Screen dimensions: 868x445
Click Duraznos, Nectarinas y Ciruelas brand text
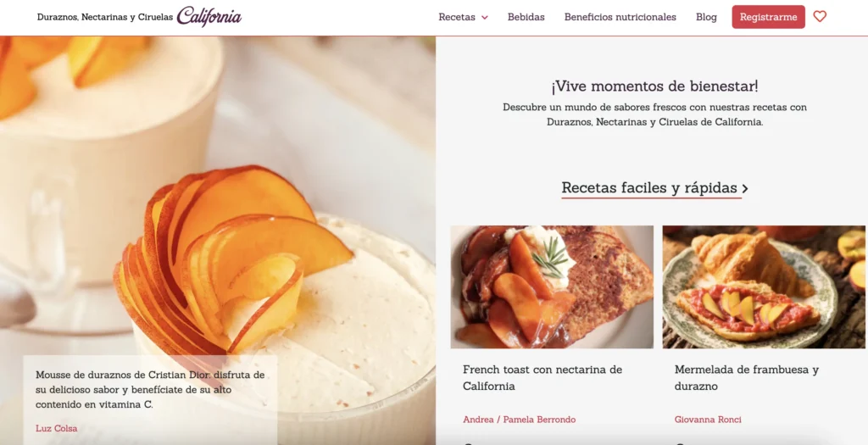pyautogui.click(x=105, y=17)
